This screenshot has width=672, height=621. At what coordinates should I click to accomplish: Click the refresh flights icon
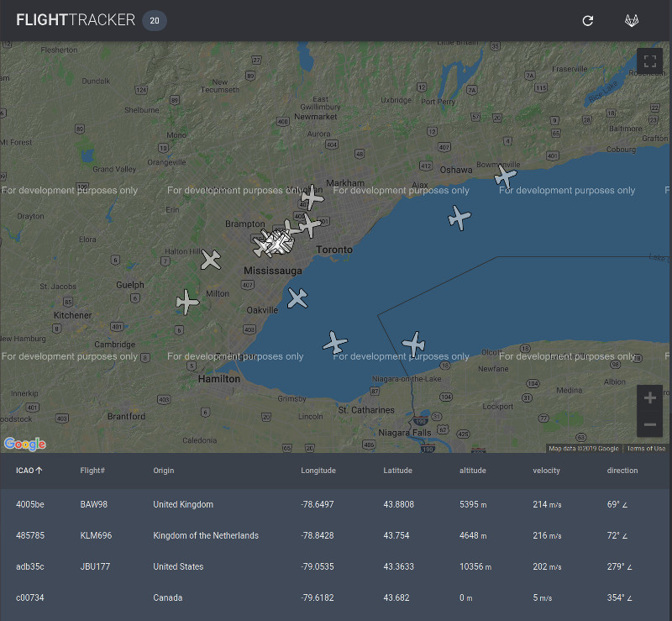point(587,20)
